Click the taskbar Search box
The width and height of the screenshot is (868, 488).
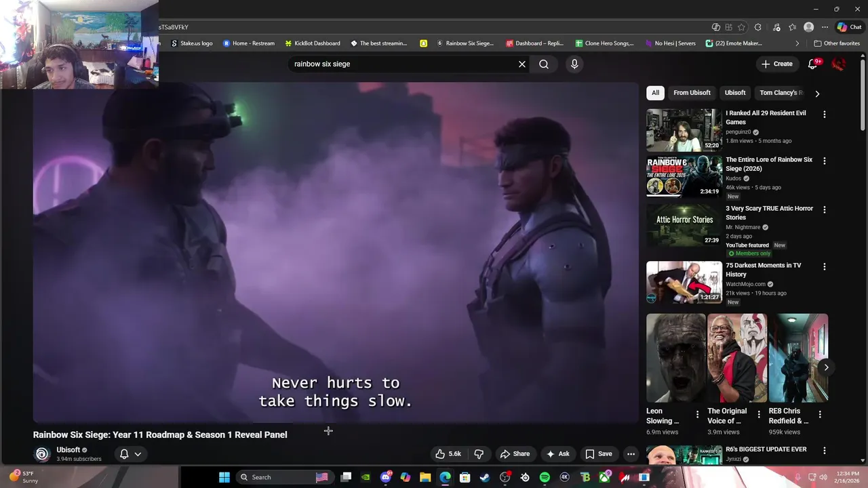tap(284, 477)
